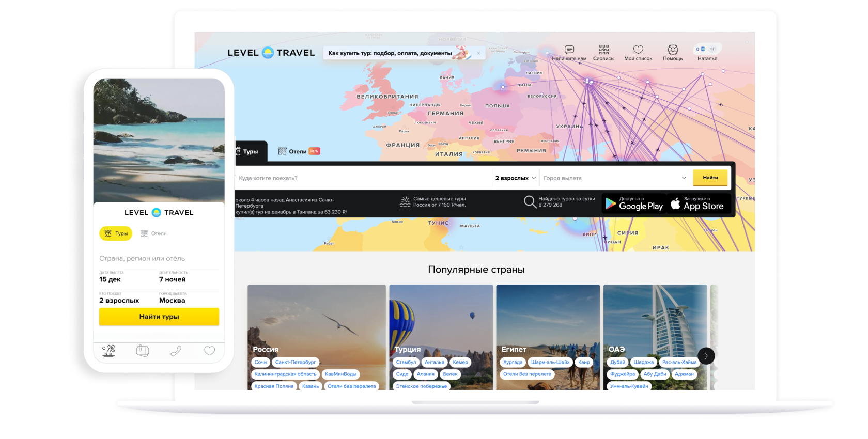
Task: Click Найти туры button on phone
Action: point(159,317)
